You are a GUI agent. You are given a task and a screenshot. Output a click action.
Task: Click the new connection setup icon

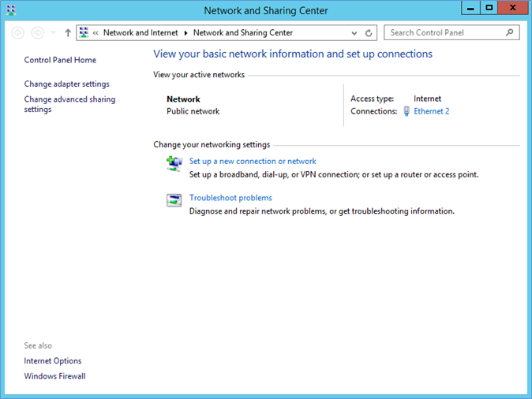pyautogui.click(x=174, y=164)
